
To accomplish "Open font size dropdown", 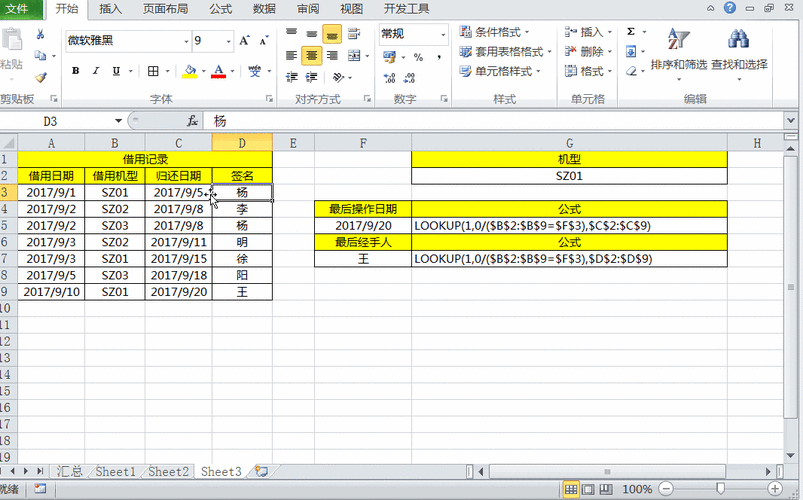I will [x=228, y=41].
